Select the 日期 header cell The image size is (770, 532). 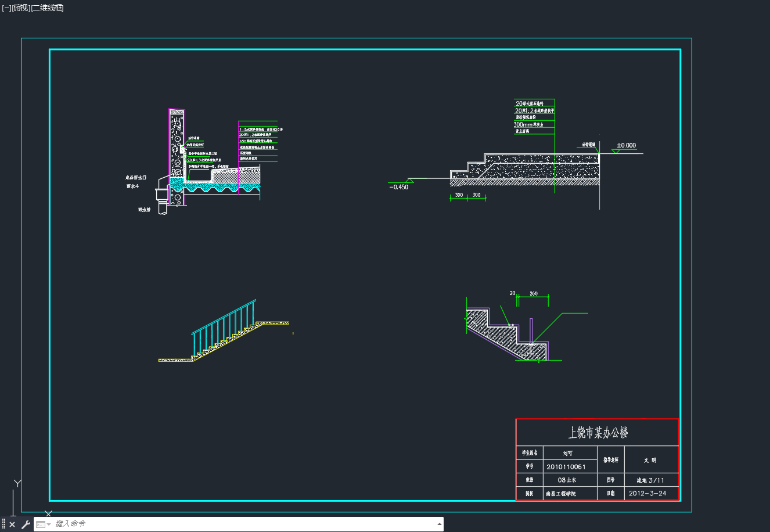pyautogui.click(x=610, y=494)
